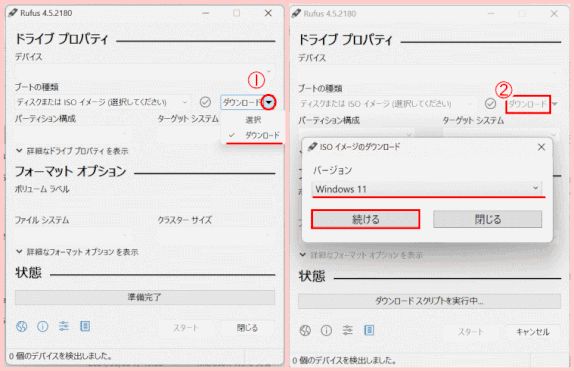The image size is (574, 371).
Task: Open the ダウンロード arrow in right Rufus window
Action: [555, 104]
